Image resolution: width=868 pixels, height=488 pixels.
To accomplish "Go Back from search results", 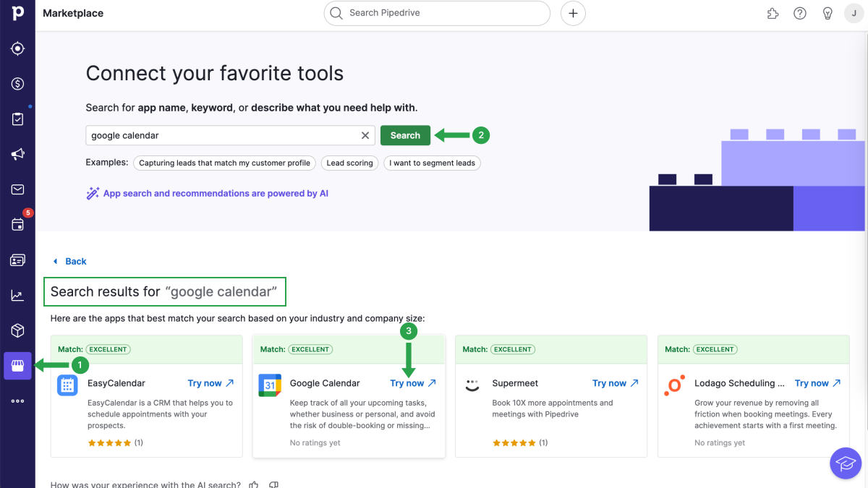I will [69, 262].
